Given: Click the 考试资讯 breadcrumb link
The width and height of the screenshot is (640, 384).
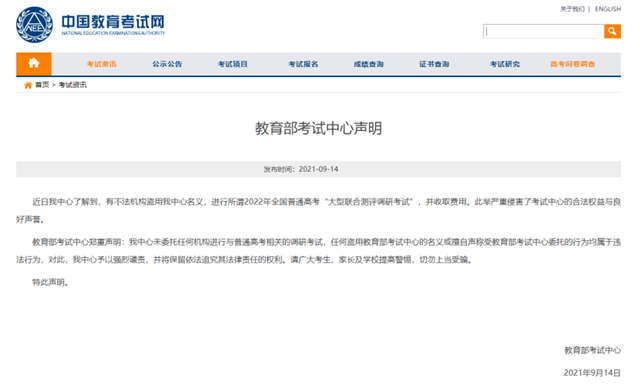Looking at the screenshot, I should 73,85.
